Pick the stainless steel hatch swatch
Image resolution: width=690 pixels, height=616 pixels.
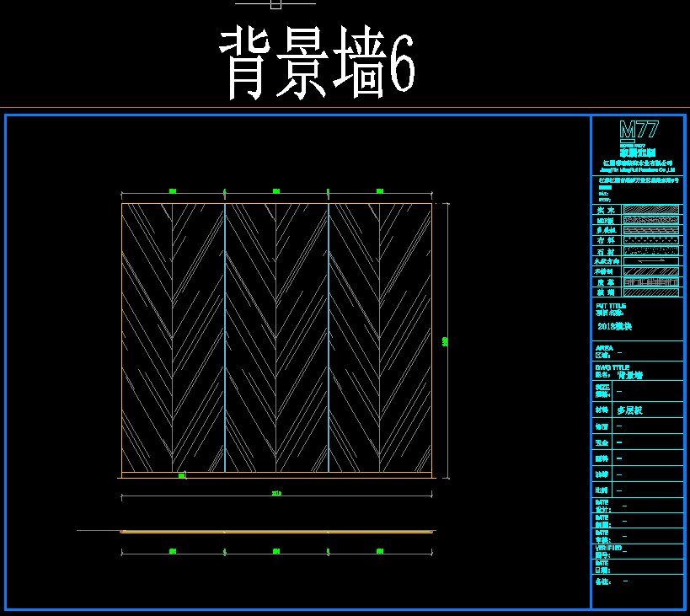[x=651, y=271]
